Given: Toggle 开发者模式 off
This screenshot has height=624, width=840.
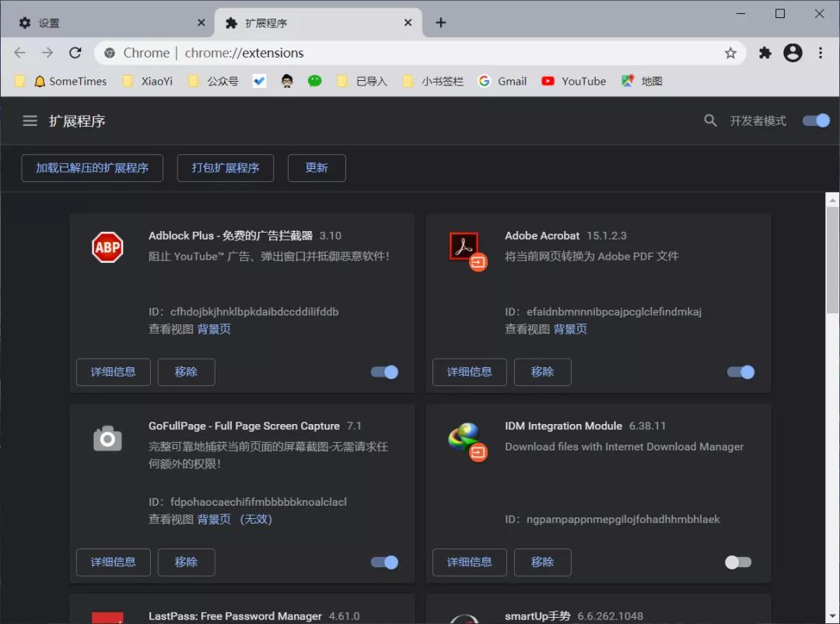Looking at the screenshot, I should point(815,121).
